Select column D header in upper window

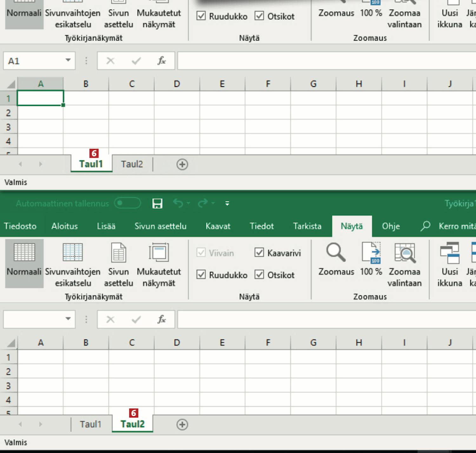click(x=177, y=84)
